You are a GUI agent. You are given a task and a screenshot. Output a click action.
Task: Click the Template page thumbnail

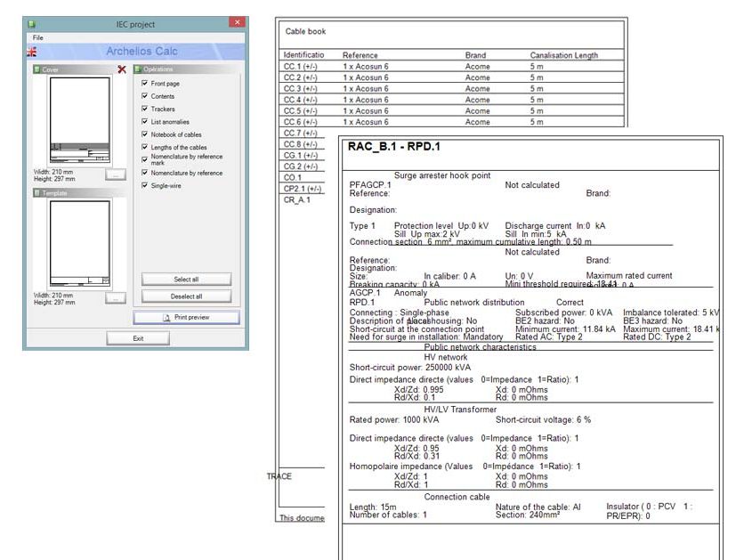(x=79, y=244)
